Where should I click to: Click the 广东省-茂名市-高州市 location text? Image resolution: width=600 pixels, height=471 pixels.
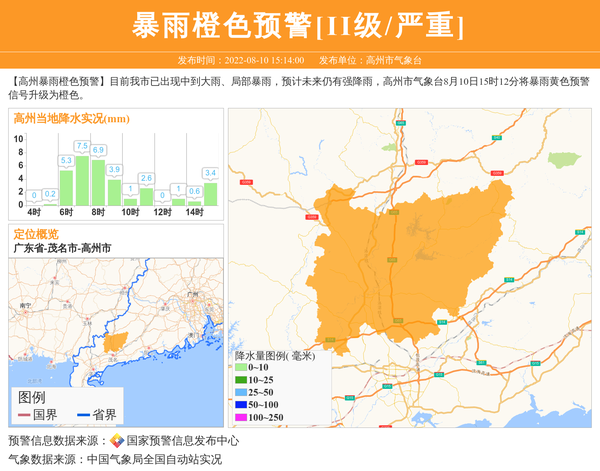[x=62, y=248]
